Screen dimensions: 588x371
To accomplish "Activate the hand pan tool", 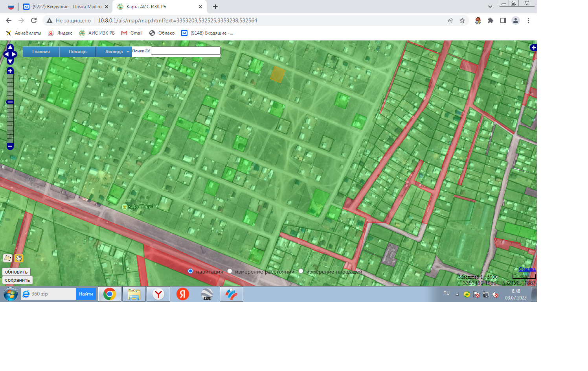I will pyautogui.click(x=19, y=258).
